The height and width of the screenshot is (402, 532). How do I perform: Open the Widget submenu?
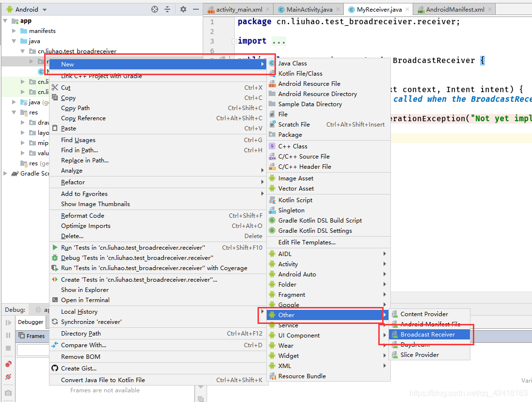[x=327, y=355]
